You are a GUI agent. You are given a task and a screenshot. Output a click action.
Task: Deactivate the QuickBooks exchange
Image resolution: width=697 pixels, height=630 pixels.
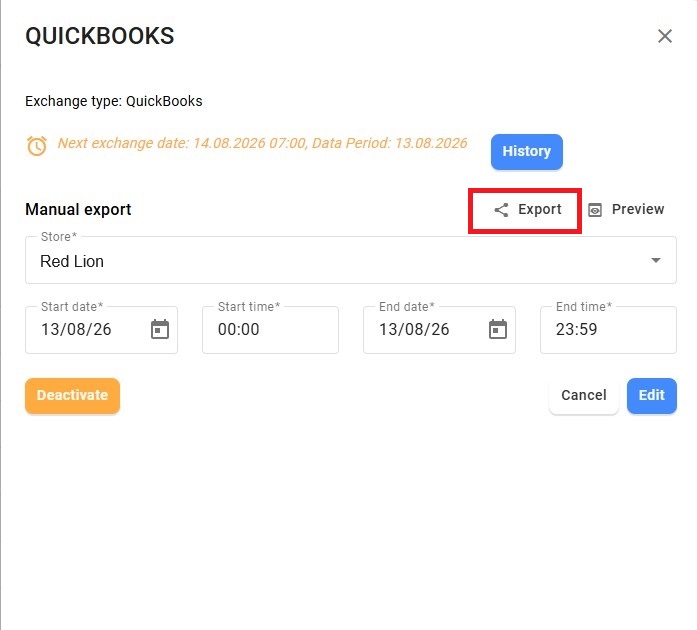coord(72,396)
